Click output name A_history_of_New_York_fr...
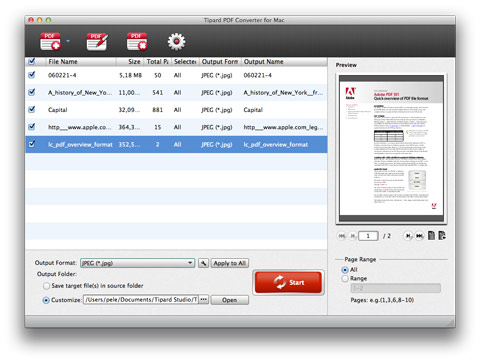This screenshot has height=362, width=480. tap(283, 93)
